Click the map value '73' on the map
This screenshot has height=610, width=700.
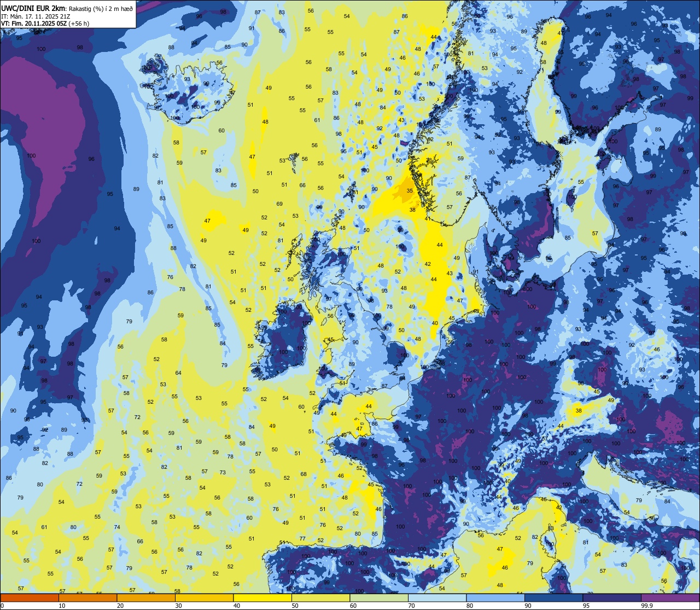(x=223, y=473)
